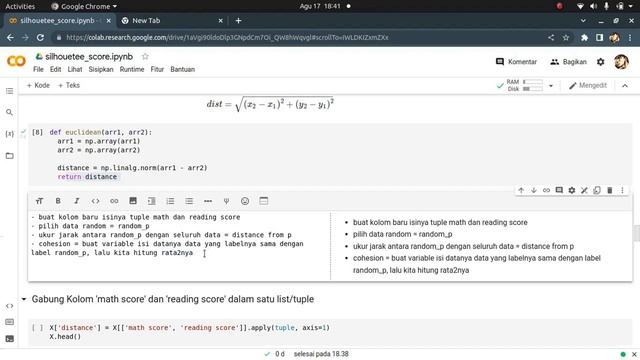Viewport: 640px width, 360px height.
Task: Open the user account avatar in Colab
Action: 621,62
